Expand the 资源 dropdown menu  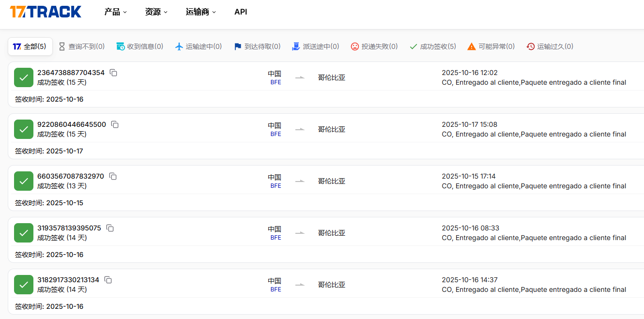point(156,12)
